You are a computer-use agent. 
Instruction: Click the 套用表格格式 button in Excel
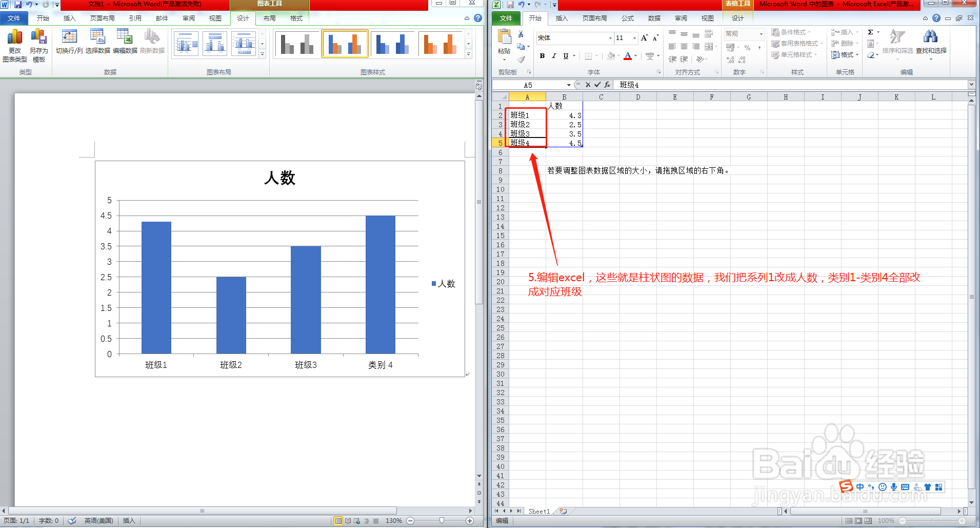tap(796, 44)
